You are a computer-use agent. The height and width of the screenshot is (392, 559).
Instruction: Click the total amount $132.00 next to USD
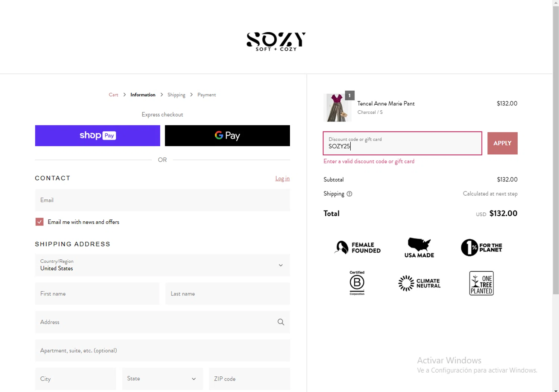click(503, 214)
